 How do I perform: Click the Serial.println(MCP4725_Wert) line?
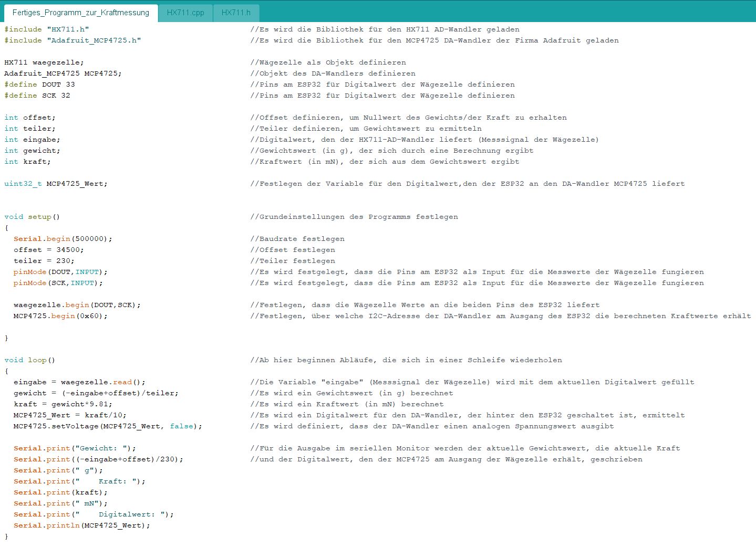pyautogui.click(x=81, y=525)
